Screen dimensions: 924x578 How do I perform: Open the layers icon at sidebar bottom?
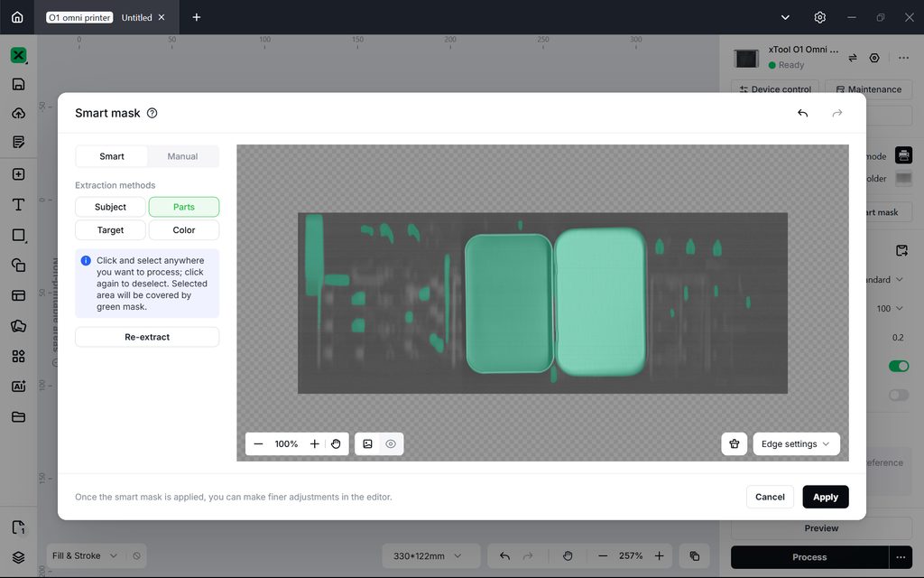click(x=18, y=556)
